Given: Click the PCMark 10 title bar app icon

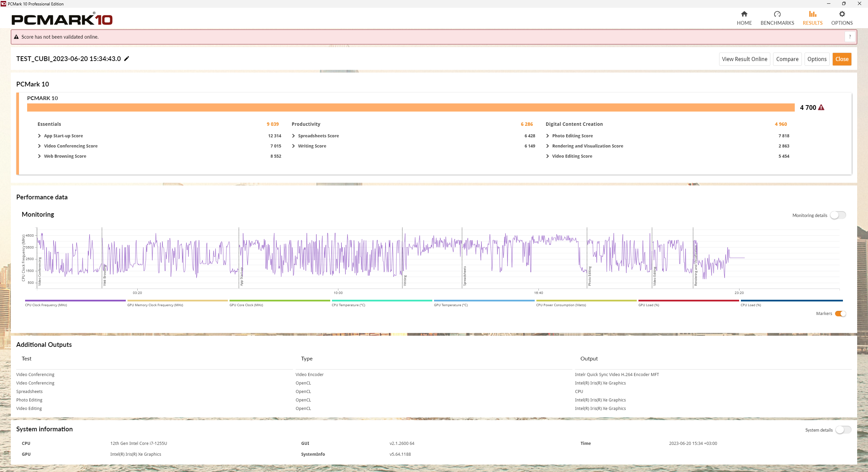Looking at the screenshot, I should [x=3, y=4].
